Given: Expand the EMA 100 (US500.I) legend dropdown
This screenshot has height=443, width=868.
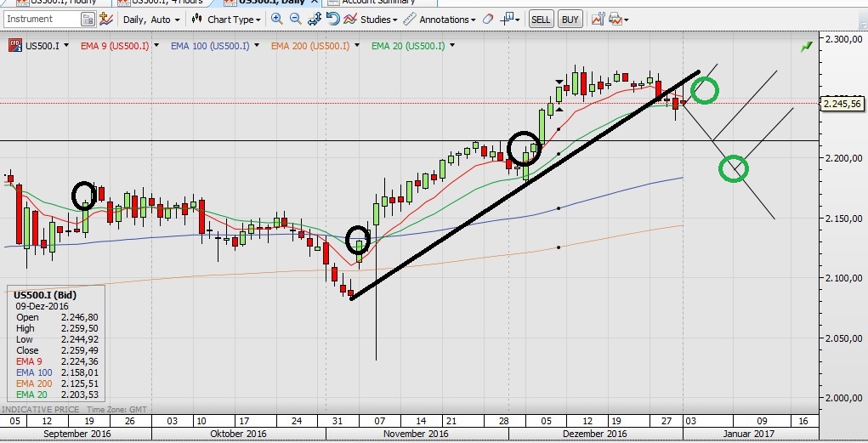Looking at the screenshot, I should [x=256, y=45].
